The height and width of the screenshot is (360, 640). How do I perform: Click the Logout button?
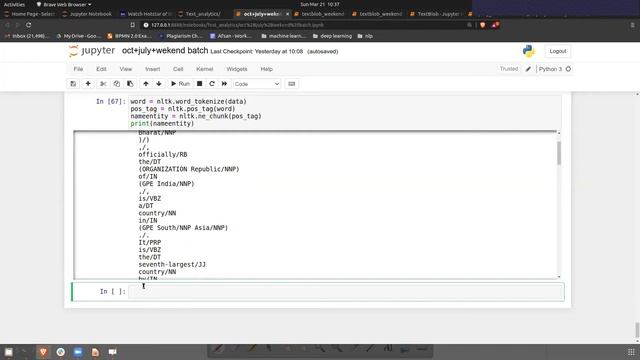(558, 51)
